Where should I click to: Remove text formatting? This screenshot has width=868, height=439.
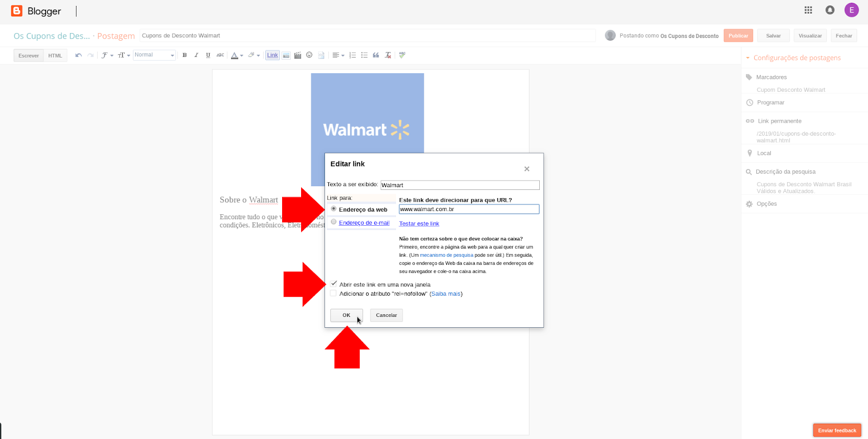[x=388, y=55]
